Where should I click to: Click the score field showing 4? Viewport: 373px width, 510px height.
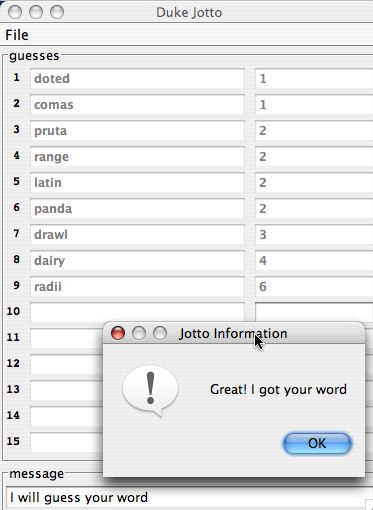pyautogui.click(x=314, y=261)
